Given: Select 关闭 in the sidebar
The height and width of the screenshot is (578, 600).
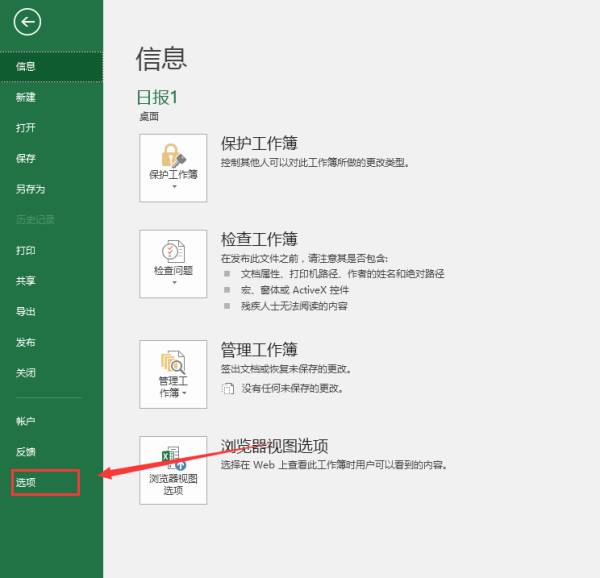Looking at the screenshot, I should 51,373.
